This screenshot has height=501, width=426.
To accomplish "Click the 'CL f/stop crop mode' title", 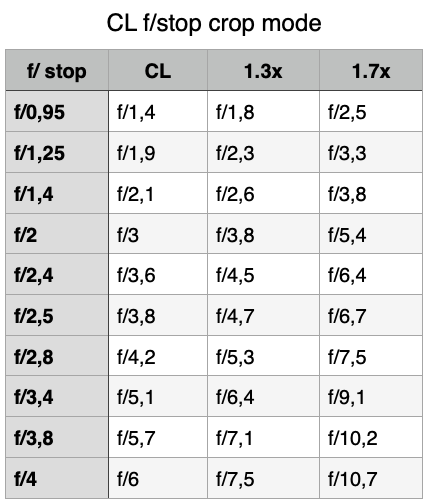I will (x=214, y=23).
